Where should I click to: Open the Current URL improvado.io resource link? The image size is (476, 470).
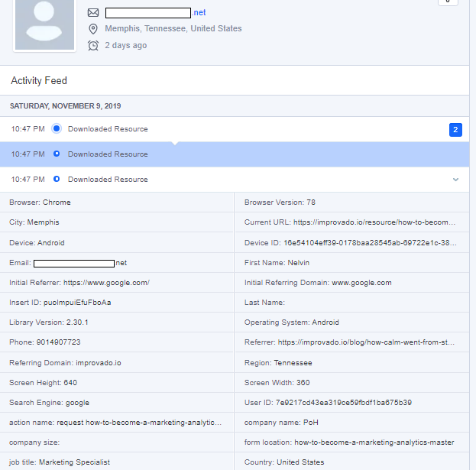tap(375, 222)
